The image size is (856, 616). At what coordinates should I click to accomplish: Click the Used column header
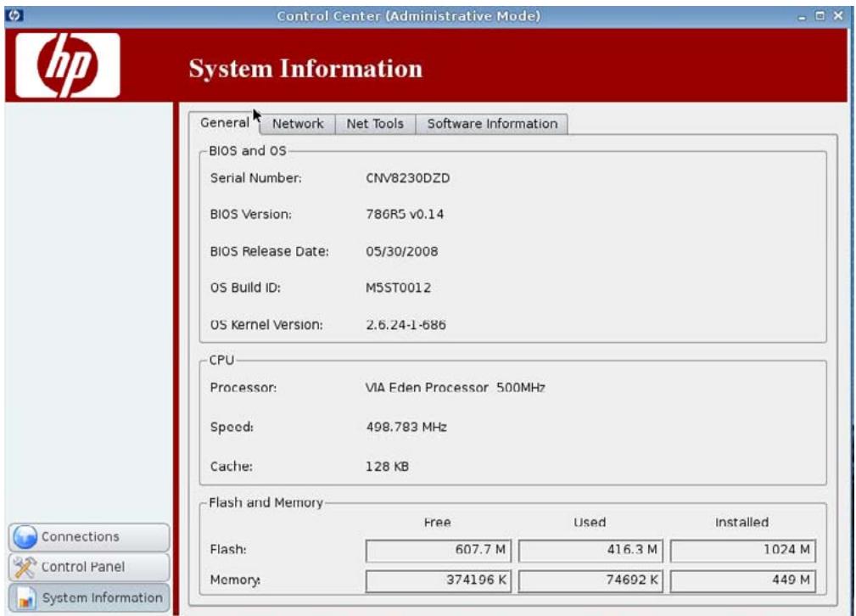point(590,523)
